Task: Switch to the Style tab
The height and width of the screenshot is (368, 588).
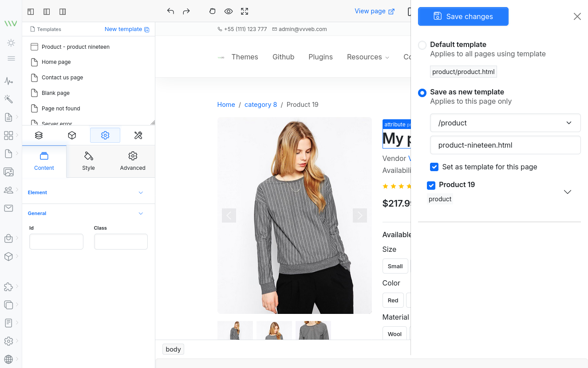Action: 88,161
